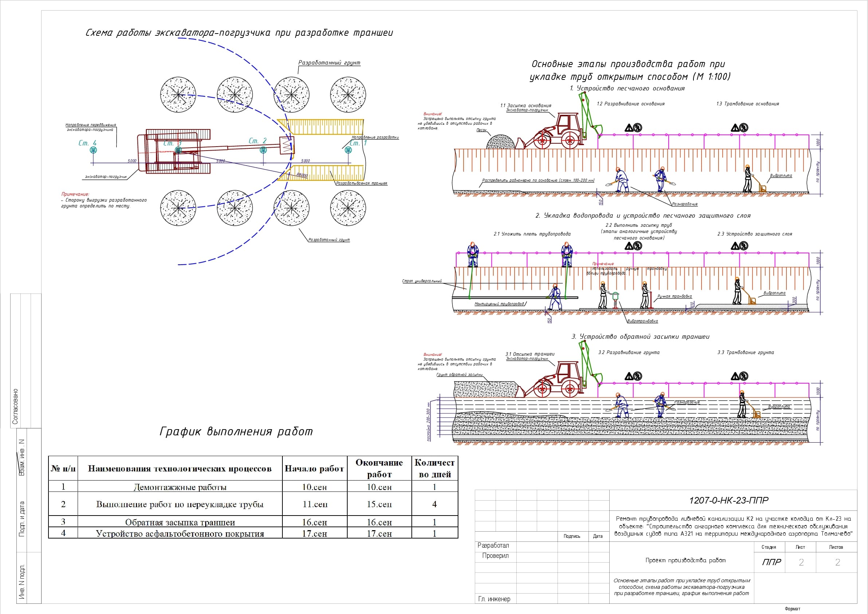Select 'Выполнение работ по переукладке трубы' row text
The width and height of the screenshot is (868, 614).
[180, 504]
